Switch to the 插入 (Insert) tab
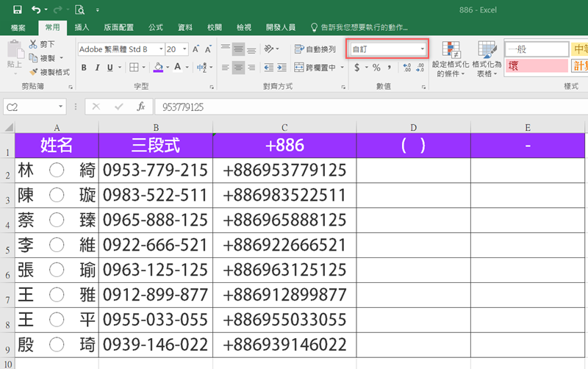Viewport: 588px width, 369px height. [x=82, y=27]
